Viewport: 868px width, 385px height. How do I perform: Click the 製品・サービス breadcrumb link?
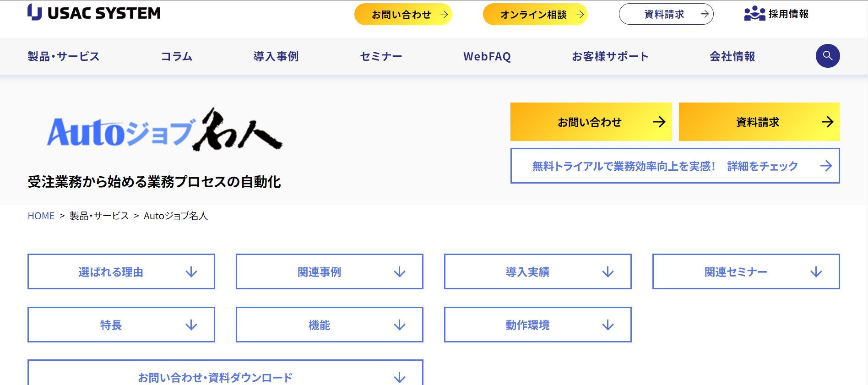(99, 216)
